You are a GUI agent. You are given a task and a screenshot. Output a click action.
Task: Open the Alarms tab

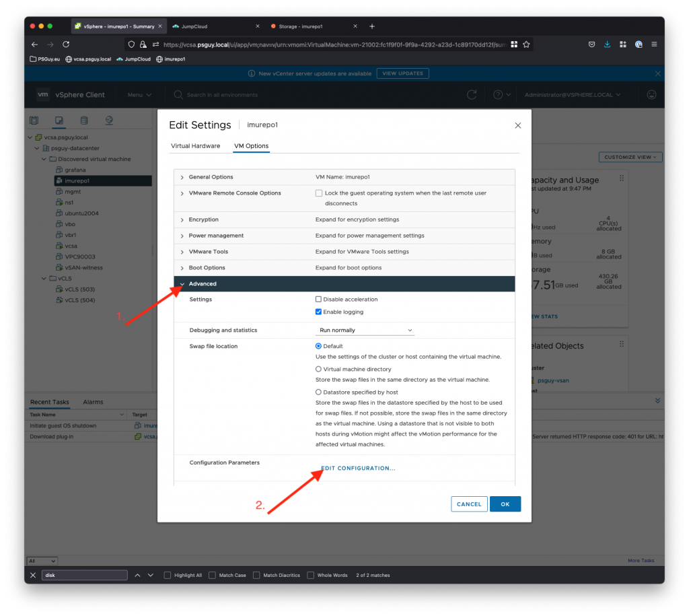93,402
